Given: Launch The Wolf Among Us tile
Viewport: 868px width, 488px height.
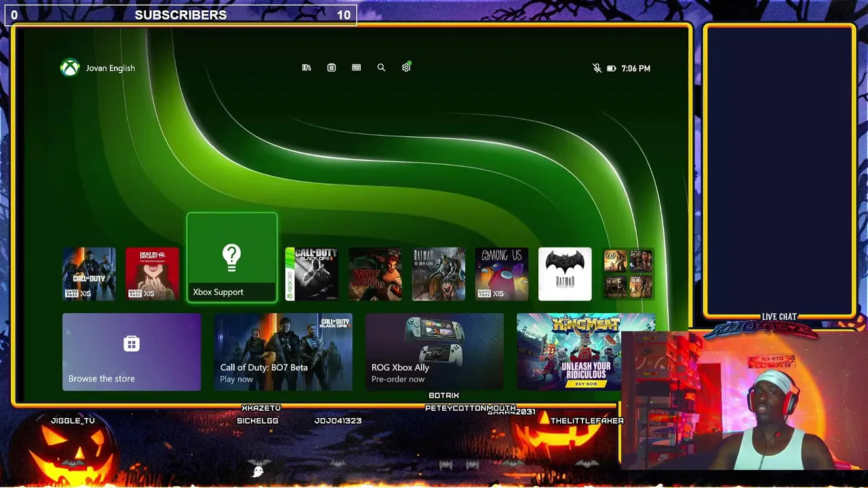Looking at the screenshot, I should point(375,274).
